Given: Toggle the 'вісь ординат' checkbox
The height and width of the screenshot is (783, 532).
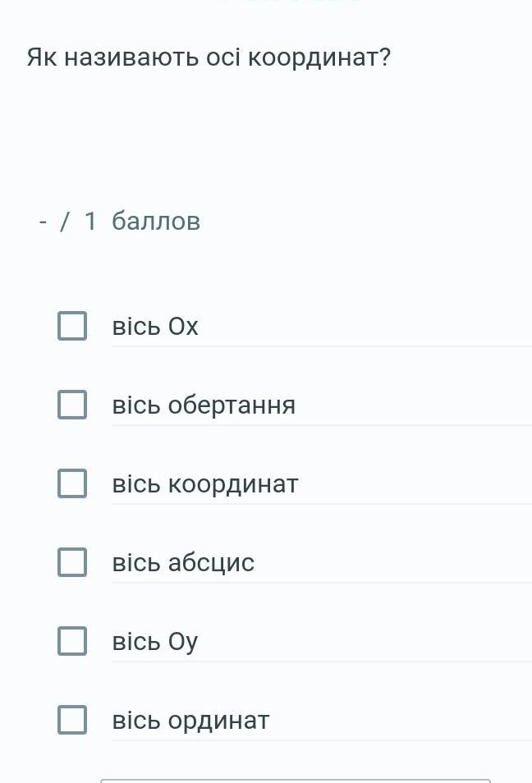Looking at the screenshot, I should pos(72,720).
